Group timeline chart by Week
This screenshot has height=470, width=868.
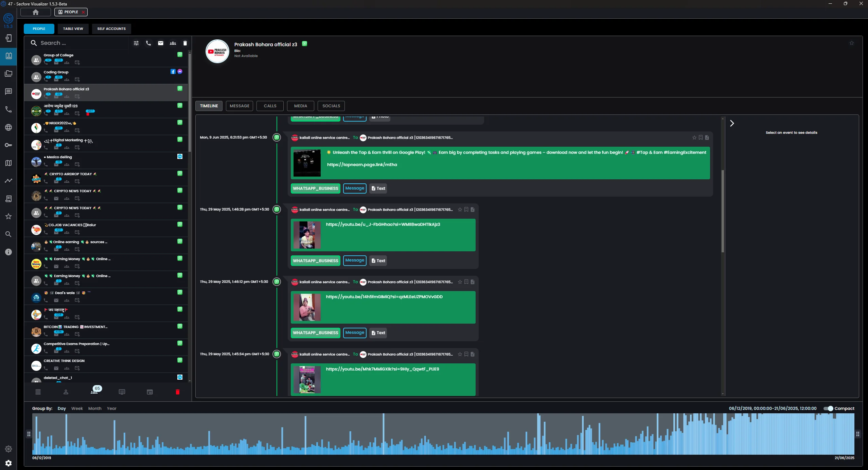pyautogui.click(x=77, y=409)
